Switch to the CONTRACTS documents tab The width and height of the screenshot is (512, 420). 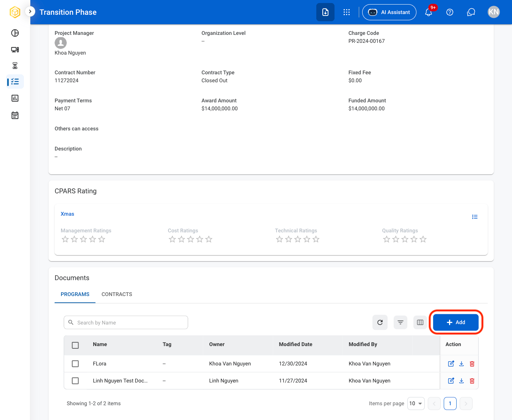pyautogui.click(x=117, y=294)
